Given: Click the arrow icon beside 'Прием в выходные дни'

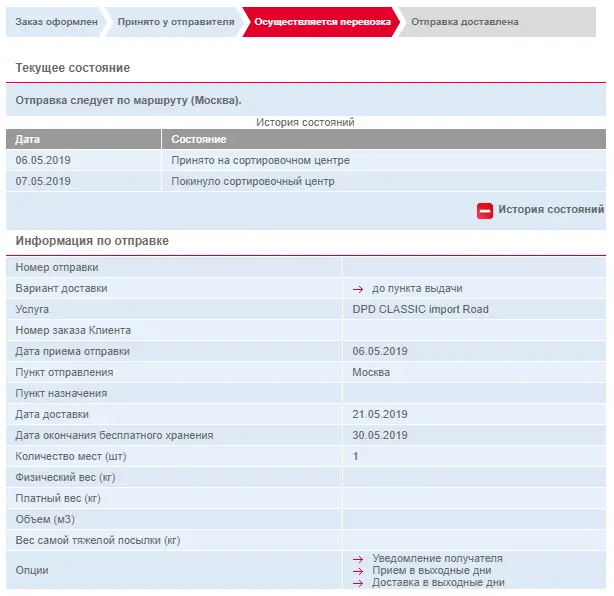Looking at the screenshot, I should 358,571.
